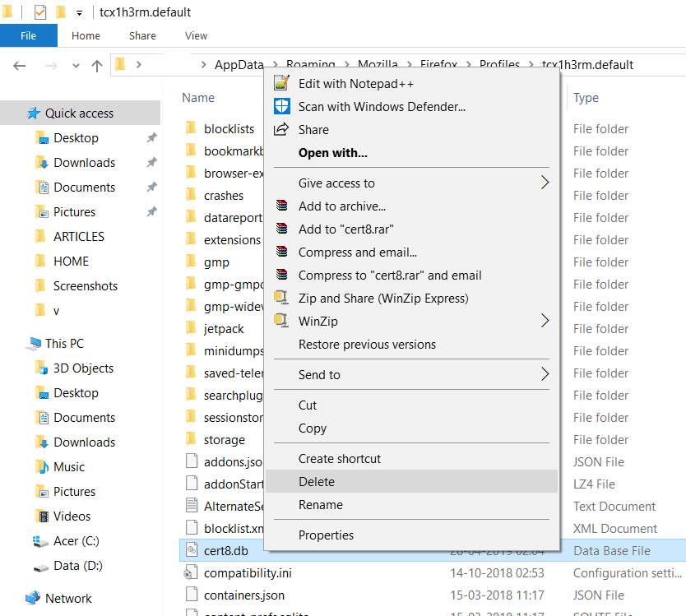Image resolution: width=686 pixels, height=616 pixels.
Task: Expand the Give access to submenu
Action: pyautogui.click(x=544, y=183)
